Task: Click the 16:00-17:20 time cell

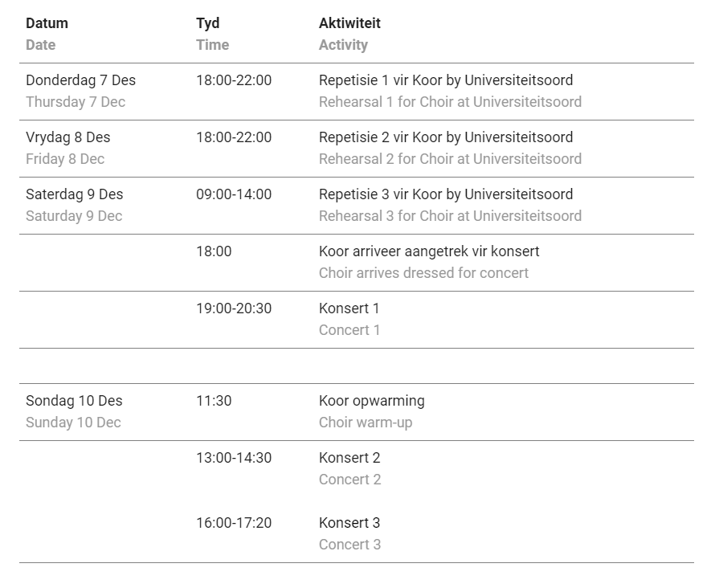Action: [234, 523]
